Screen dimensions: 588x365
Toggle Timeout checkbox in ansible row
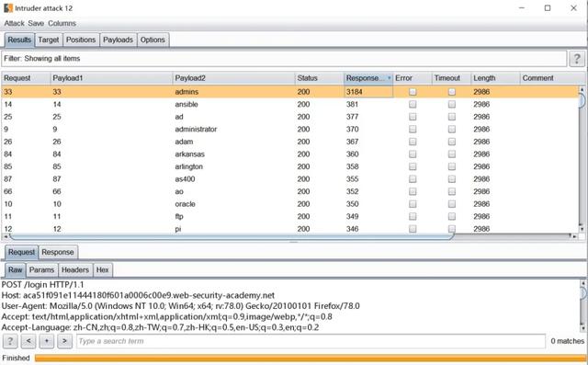452,104
